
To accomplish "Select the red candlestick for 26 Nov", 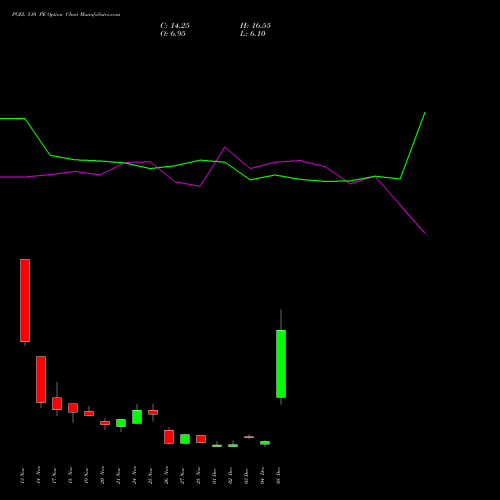I will tap(169, 437).
